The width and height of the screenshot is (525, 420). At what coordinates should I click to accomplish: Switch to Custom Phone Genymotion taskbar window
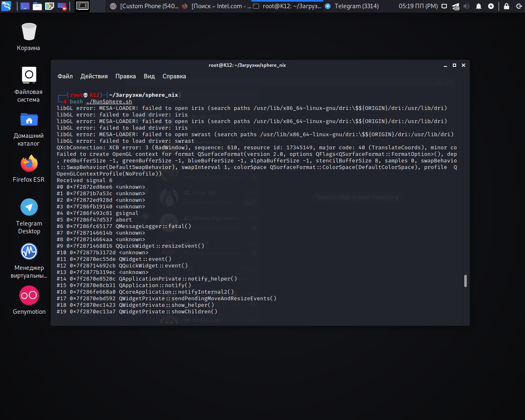(144, 6)
